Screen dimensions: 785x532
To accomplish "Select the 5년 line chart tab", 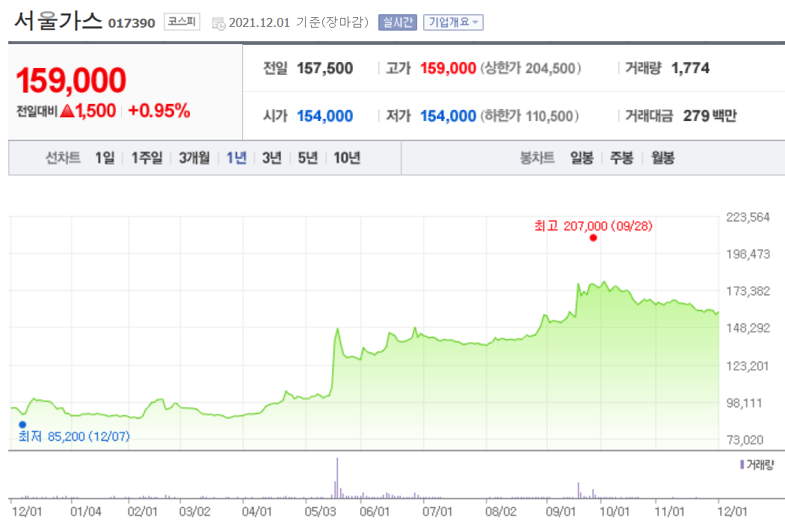I will coord(308,158).
